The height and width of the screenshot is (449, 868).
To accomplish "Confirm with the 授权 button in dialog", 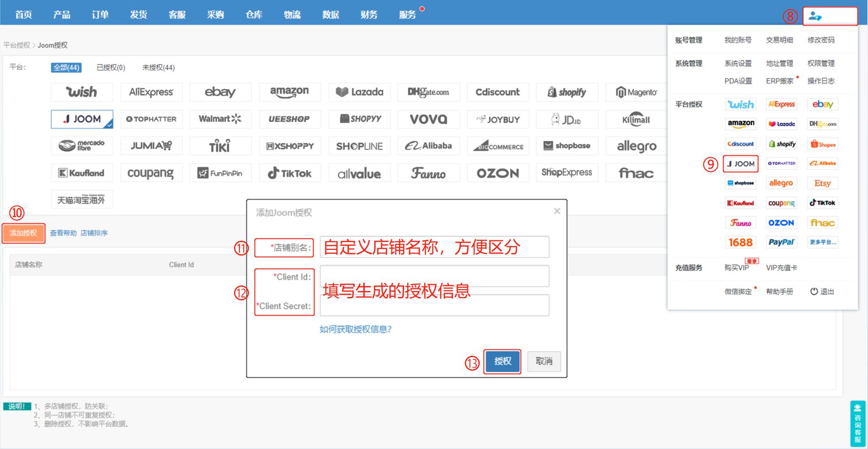I will [502, 361].
